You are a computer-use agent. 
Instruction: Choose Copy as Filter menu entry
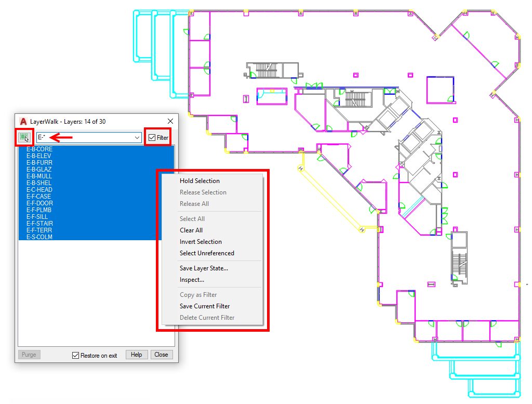(198, 295)
